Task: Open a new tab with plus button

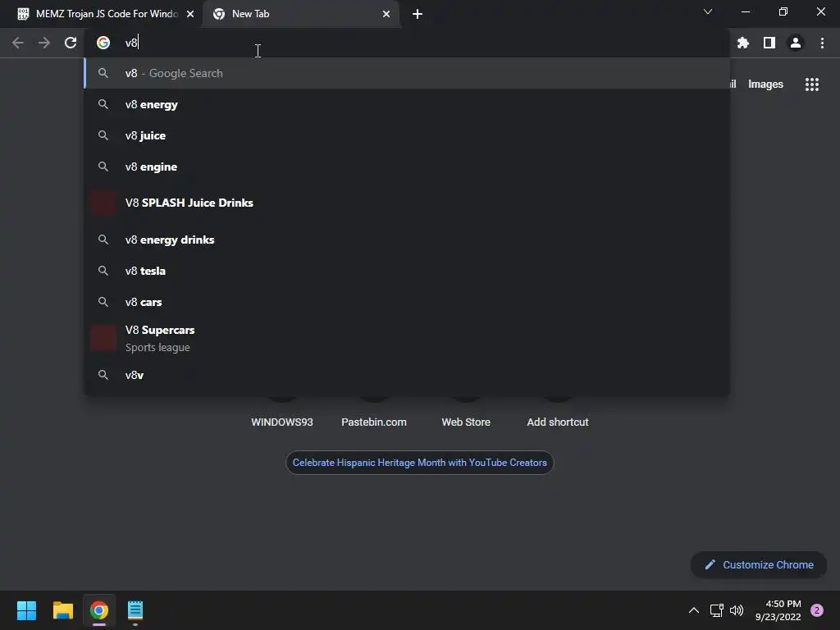Action: (x=418, y=14)
